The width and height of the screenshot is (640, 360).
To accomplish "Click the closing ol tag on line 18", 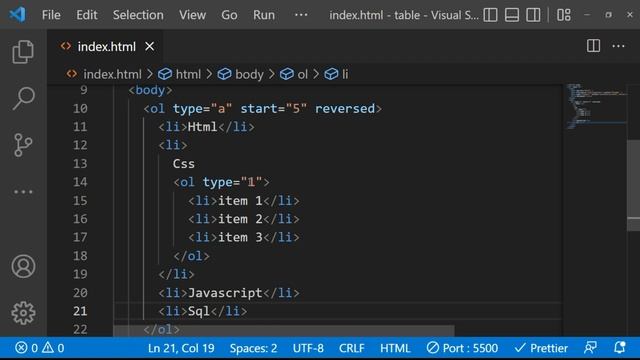I will coord(191,256).
